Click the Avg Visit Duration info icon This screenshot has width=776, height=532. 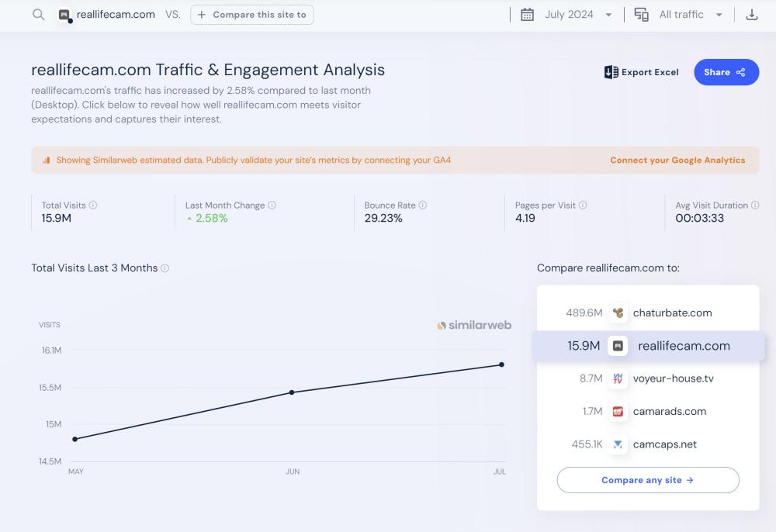point(755,206)
